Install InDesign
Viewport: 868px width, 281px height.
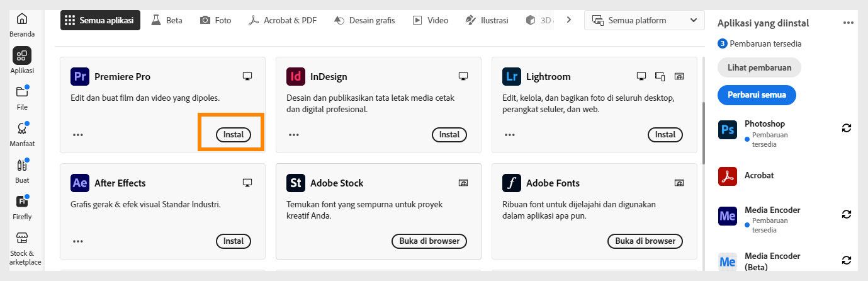pos(449,134)
